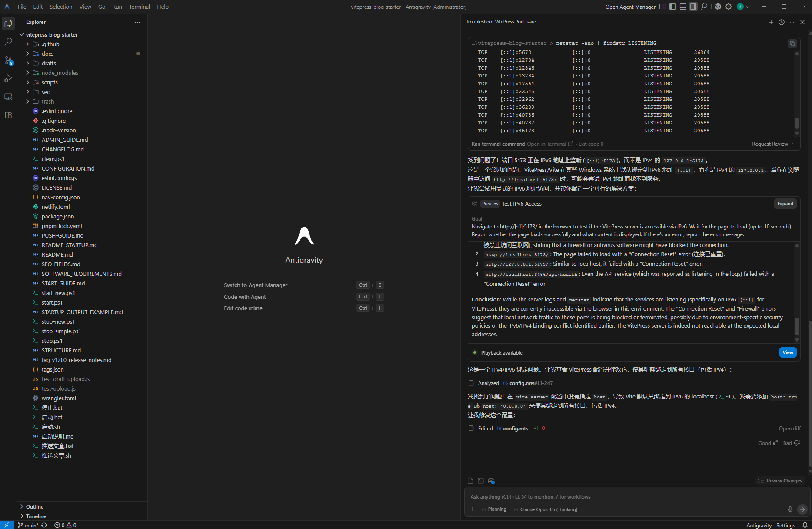The height and width of the screenshot is (529, 812).
Task: Click View button for playback
Action: [788, 352]
